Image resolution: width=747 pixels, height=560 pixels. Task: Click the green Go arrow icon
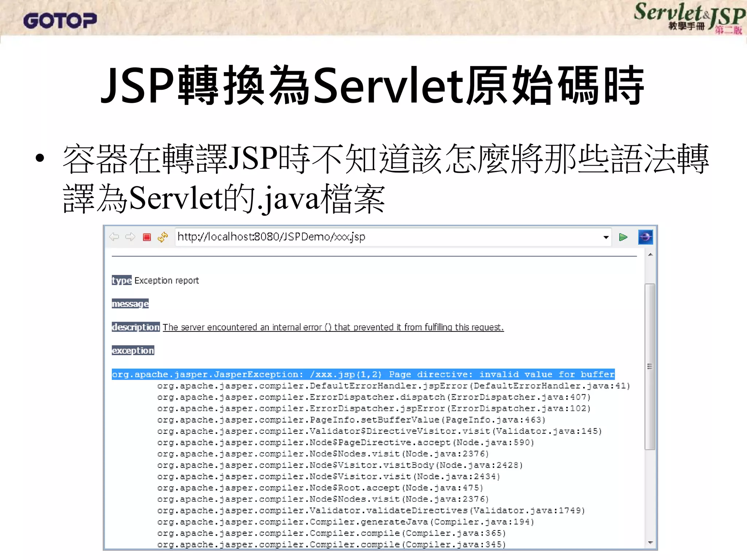pyautogui.click(x=623, y=237)
